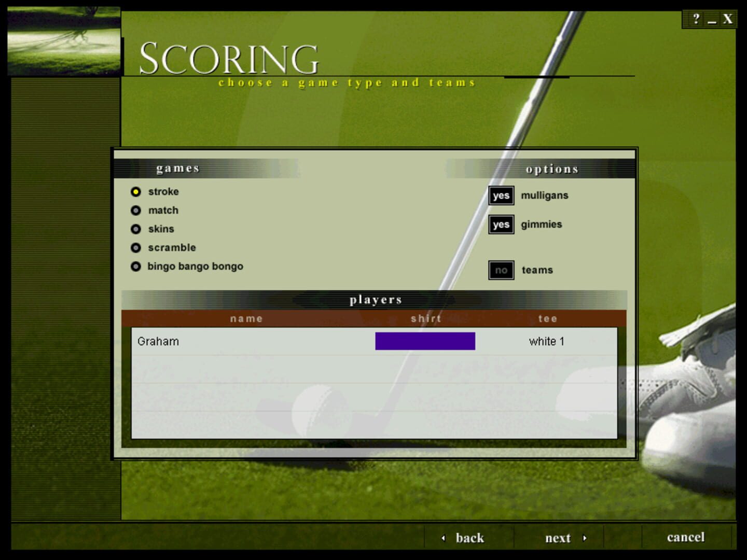Turn gimmies off
The height and width of the screenshot is (560, 747).
pyautogui.click(x=501, y=225)
